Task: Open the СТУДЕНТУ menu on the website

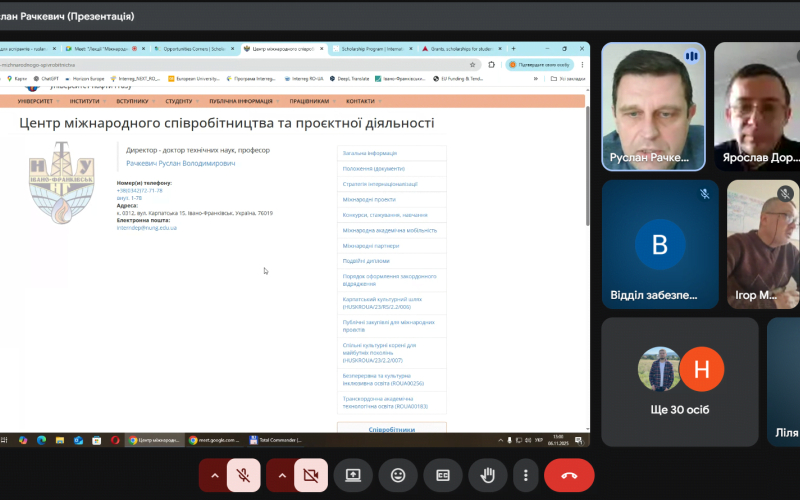Action: click(x=179, y=101)
